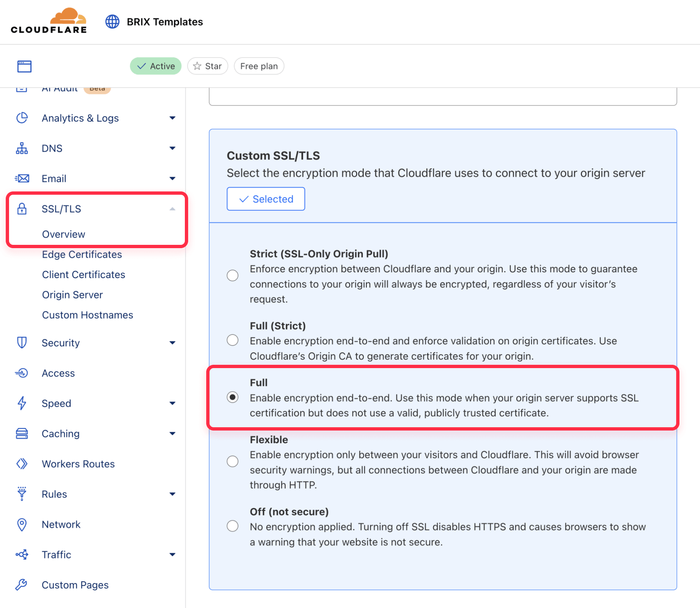Click the Active status badge

point(156,66)
